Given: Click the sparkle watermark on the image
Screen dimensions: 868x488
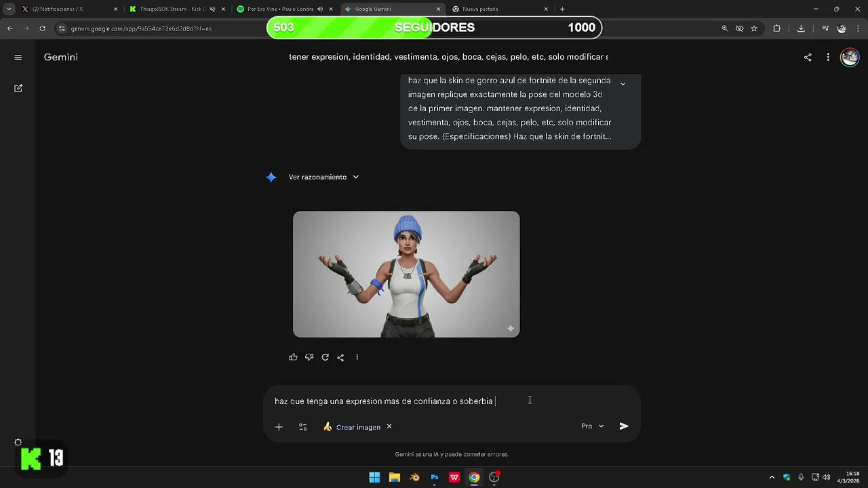Looking at the screenshot, I should 511,328.
